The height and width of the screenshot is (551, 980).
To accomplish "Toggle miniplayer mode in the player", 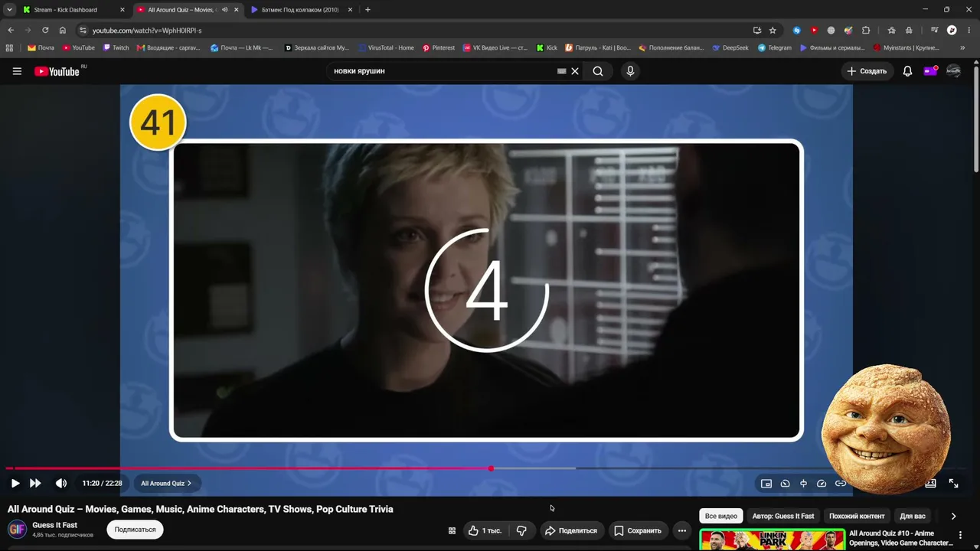I will [766, 484].
